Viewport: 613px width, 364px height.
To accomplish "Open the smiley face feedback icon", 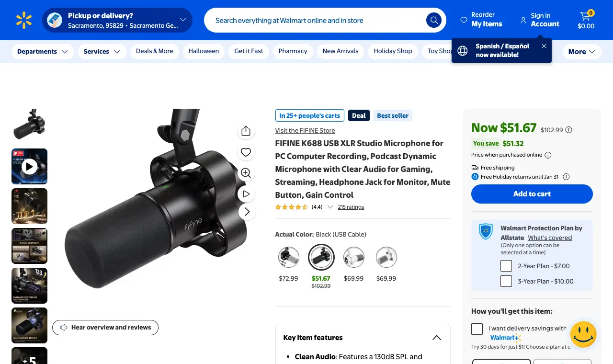I will [x=583, y=334].
